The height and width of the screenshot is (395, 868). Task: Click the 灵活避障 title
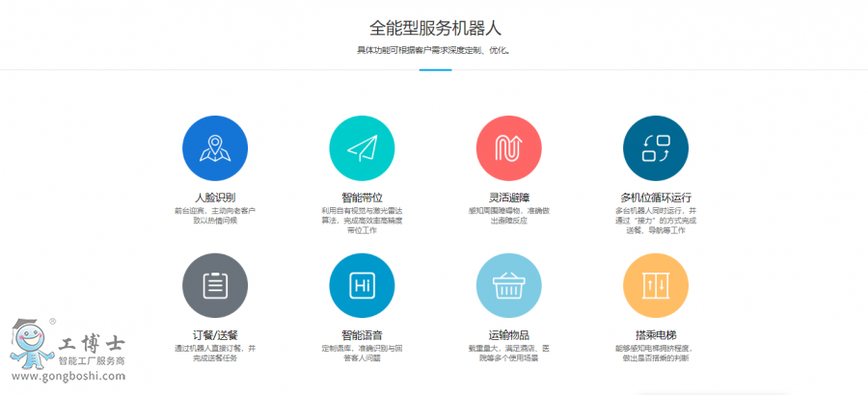[508, 197]
